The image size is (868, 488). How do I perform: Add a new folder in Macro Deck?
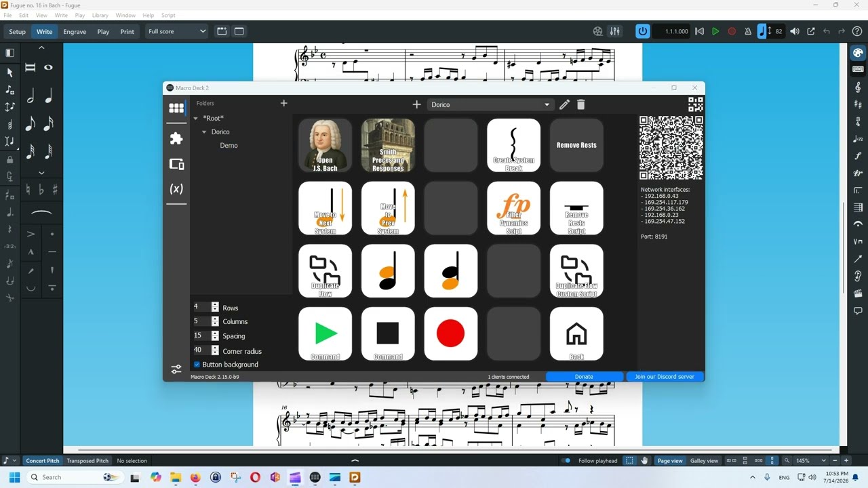tap(284, 103)
